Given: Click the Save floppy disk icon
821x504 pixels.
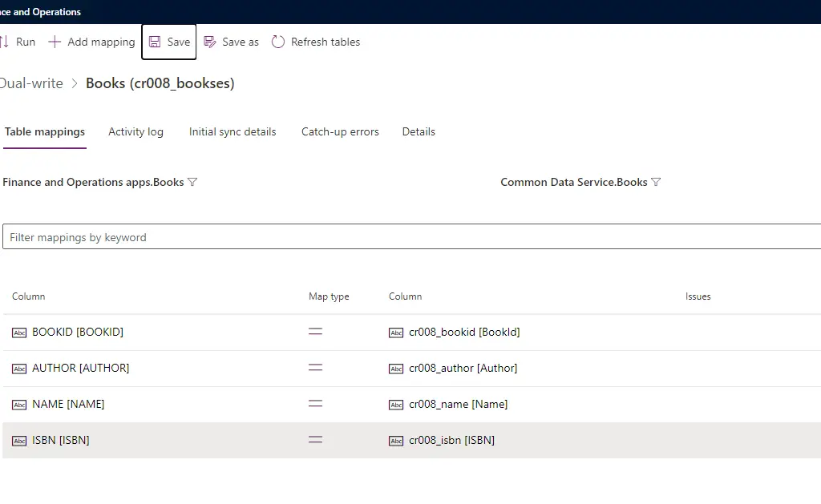Looking at the screenshot, I should tap(155, 42).
